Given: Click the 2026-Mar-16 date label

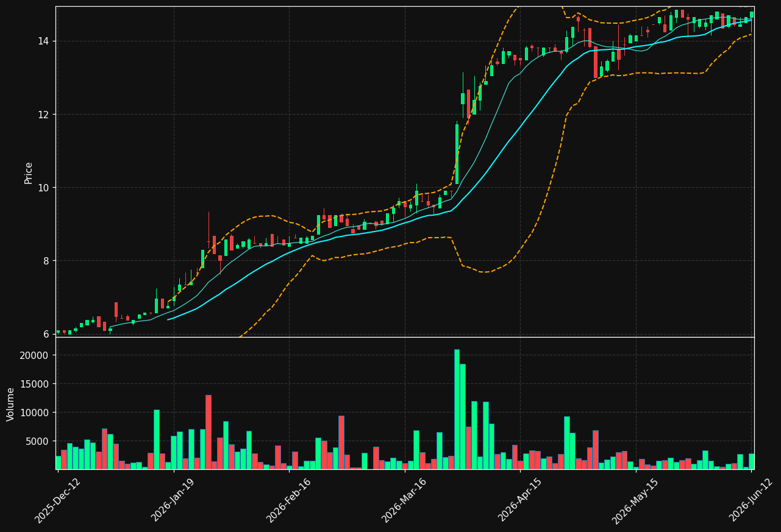Looking at the screenshot, I should (405, 500).
